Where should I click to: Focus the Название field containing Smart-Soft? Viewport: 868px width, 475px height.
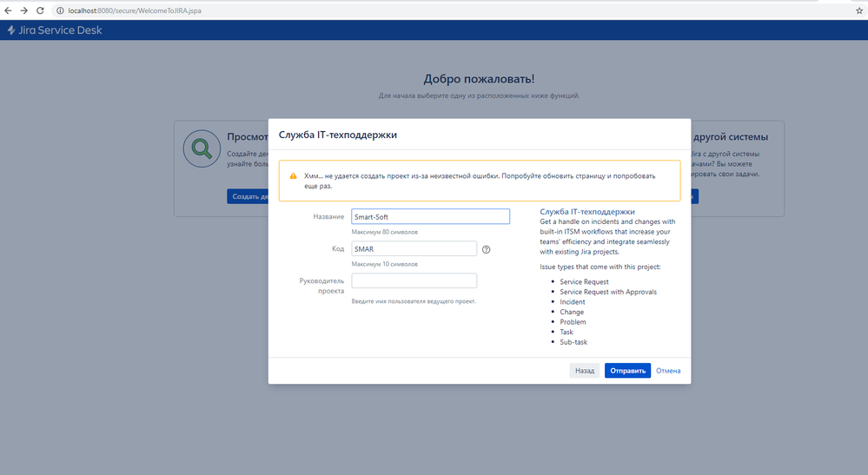pos(431,216)
